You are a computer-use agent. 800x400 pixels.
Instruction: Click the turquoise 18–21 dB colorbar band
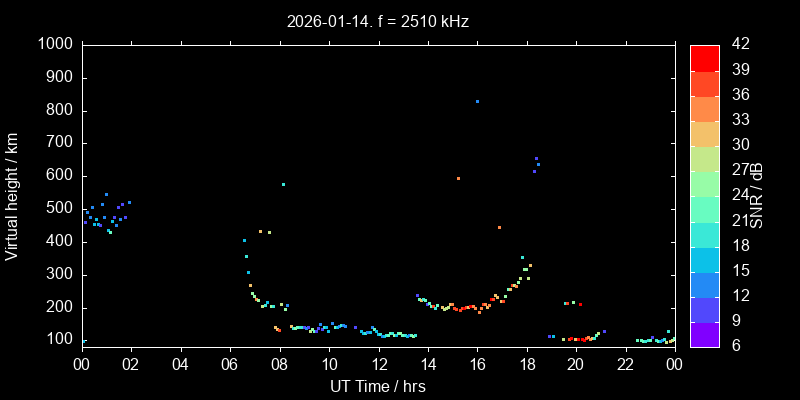[x=705, y=234]
